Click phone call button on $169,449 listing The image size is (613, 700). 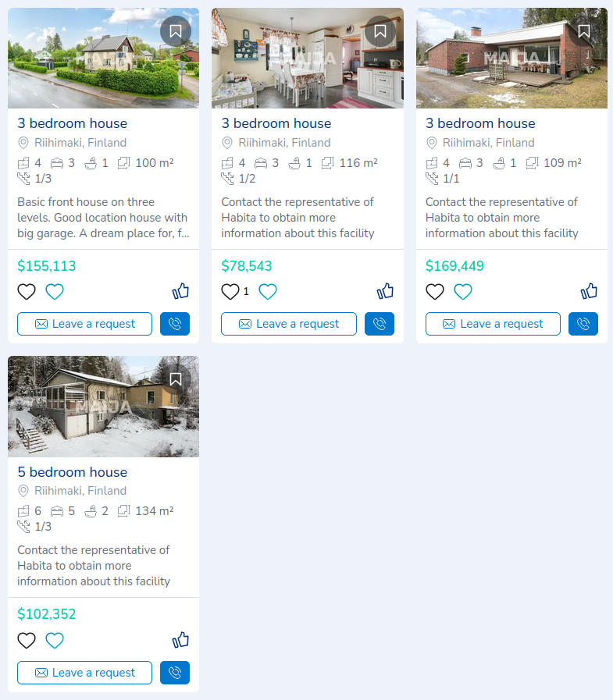(583, 324)
